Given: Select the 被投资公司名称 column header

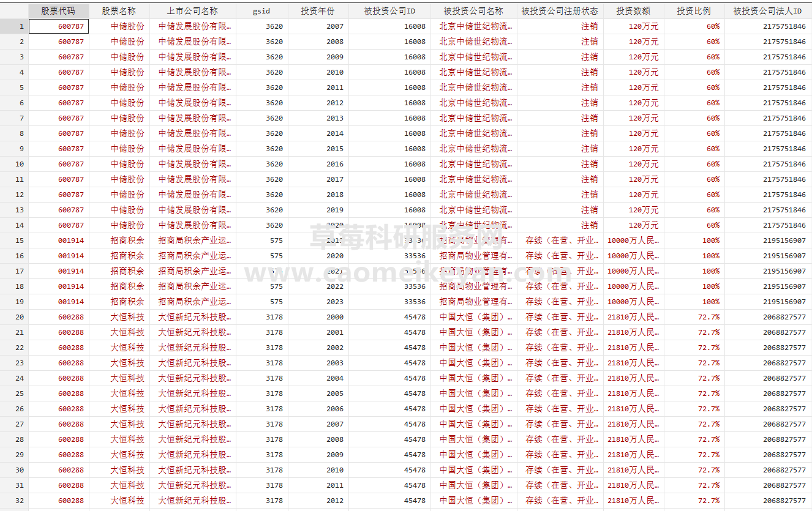Looking at the screenshot, I should pyautogui.click(x=474, y=11).
